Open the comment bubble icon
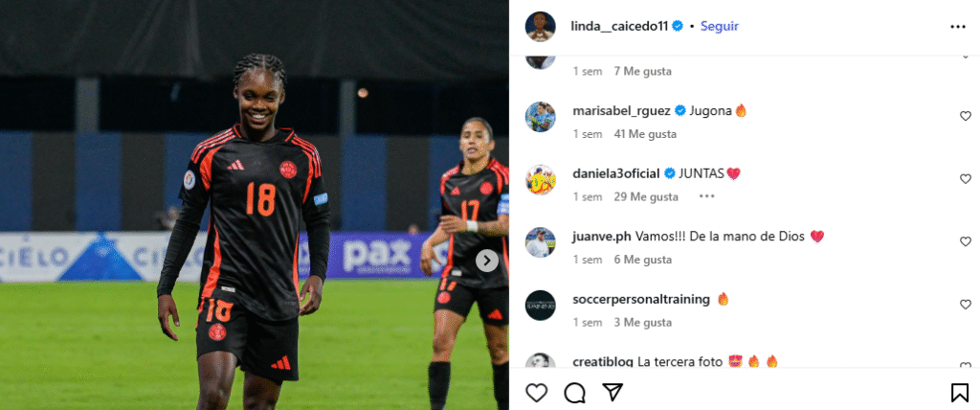The width and height of the screenshot is (980, 410). [574, 393]
